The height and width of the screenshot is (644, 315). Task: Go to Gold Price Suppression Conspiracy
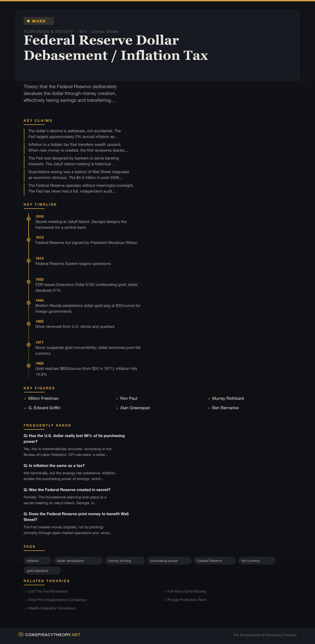click(x=57, y=600)
